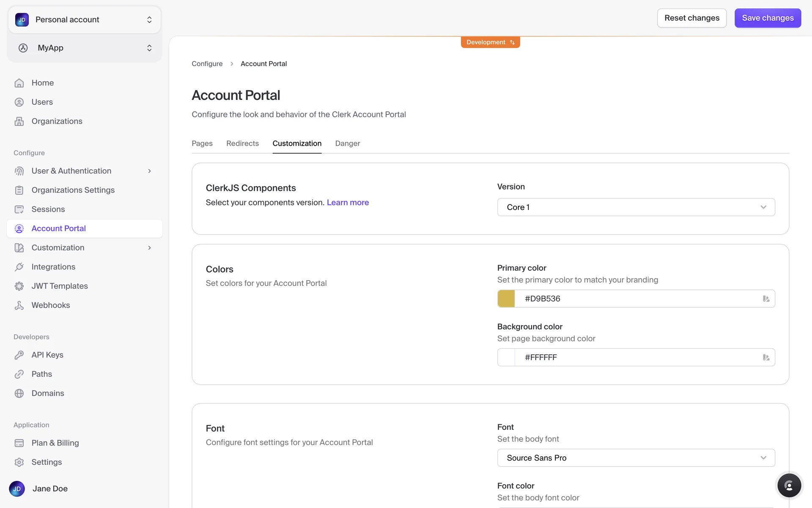The width and height of the screenshot is (812, 508).
Task: Open the Learn more link
Action: 348,203
